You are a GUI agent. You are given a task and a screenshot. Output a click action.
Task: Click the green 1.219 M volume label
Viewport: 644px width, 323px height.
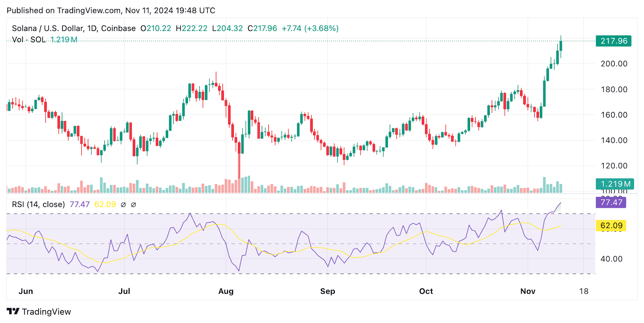(615, 184)
